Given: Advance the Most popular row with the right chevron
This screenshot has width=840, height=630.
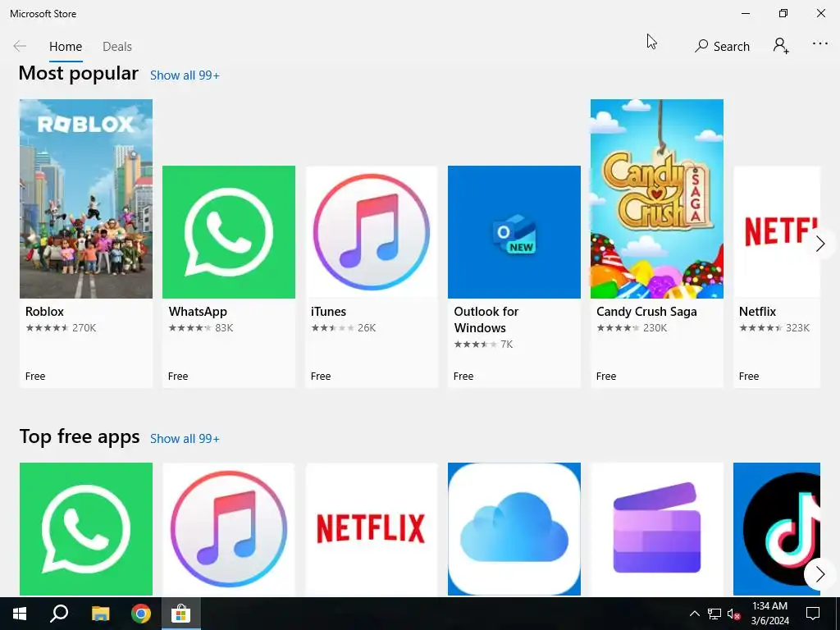Looking at the screenshot, I should point(820,244).
